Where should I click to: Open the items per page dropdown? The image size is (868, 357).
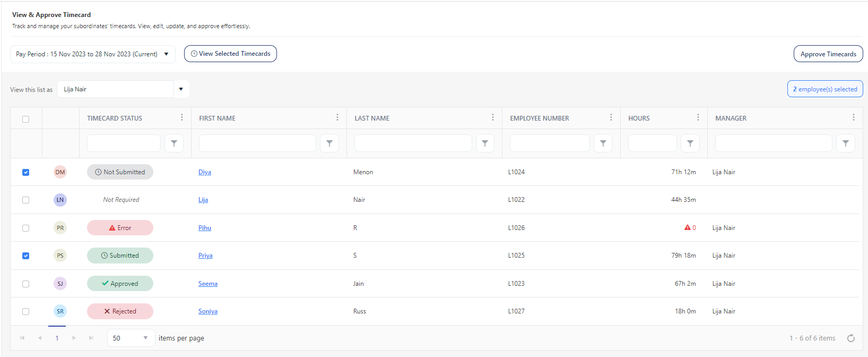click(x=145, y=338)
